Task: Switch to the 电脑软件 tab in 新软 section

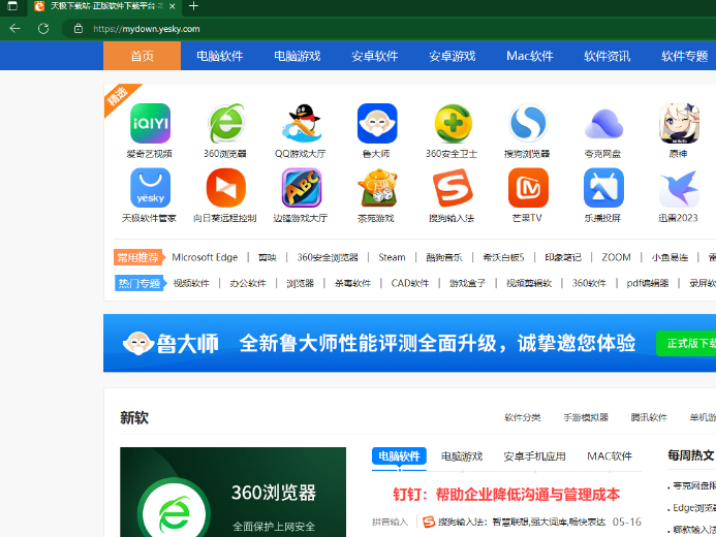Action: [x=399, y=456]
